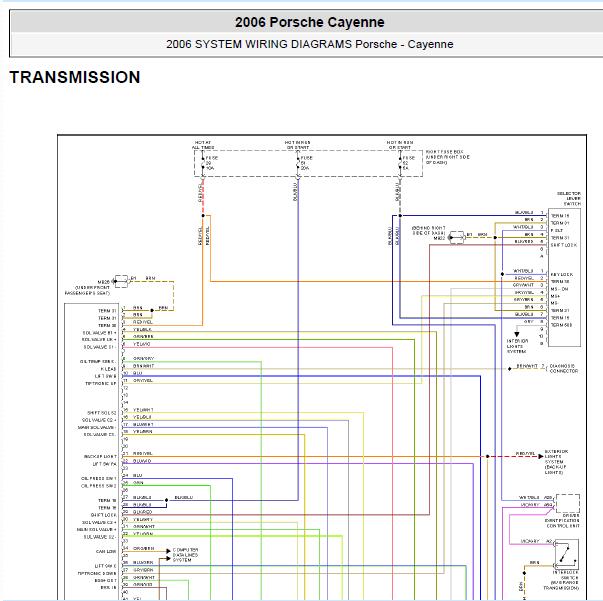Click the "OIL PRESS SW 1" pin label
This screenshot has width=603, height=601.
(99, 478)
